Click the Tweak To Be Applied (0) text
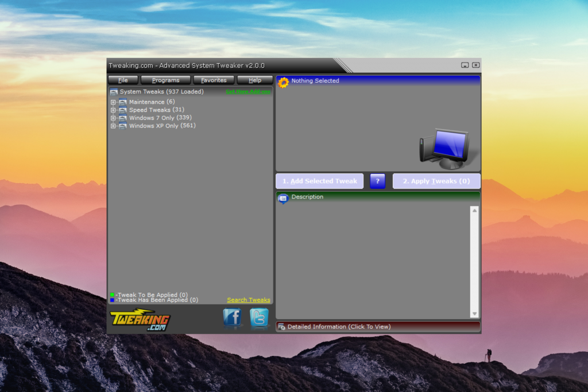588x392 pixels. (x=152, y=294)
